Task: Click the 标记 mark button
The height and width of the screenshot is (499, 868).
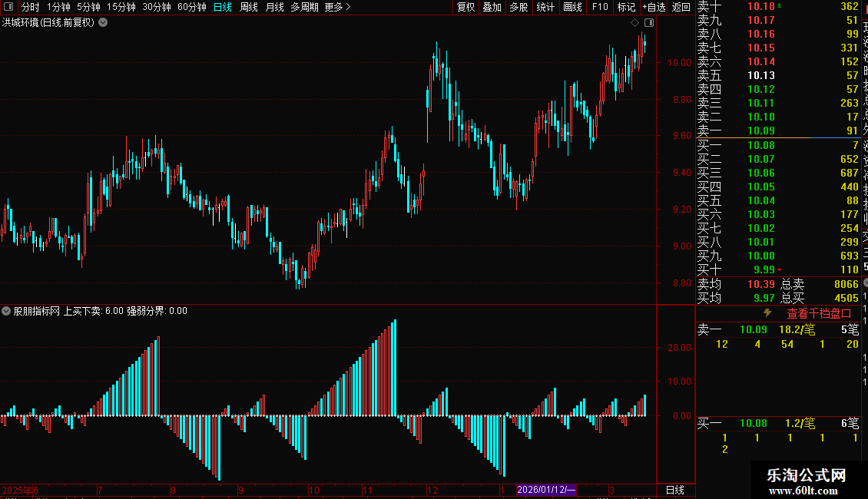Action: [x=626, y=7]
